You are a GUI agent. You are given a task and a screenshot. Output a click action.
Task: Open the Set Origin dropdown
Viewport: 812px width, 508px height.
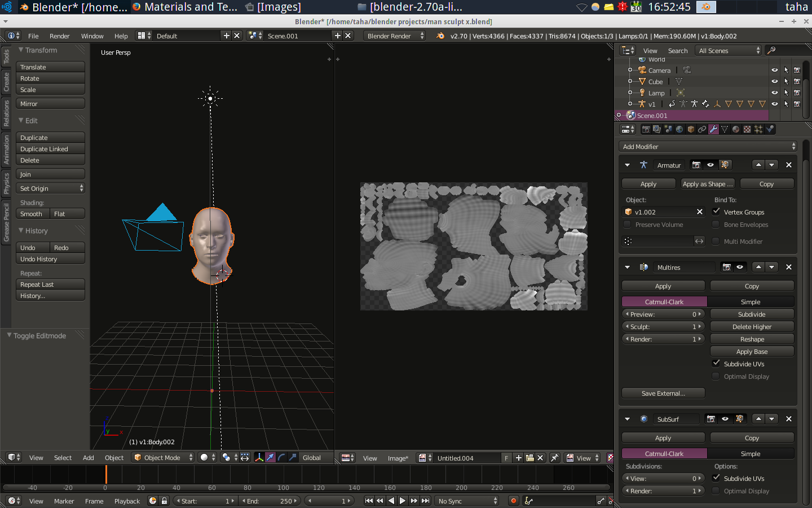pos(51,188)
